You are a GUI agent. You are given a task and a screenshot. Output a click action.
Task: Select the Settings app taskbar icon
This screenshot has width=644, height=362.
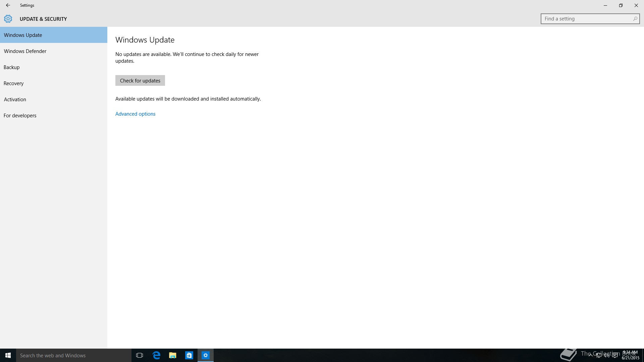206,355
